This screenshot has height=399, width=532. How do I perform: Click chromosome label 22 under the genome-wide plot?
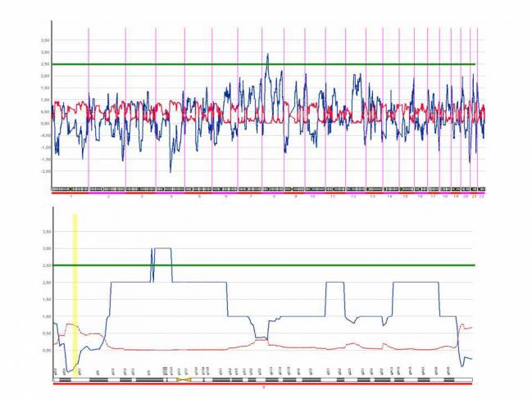481,197
